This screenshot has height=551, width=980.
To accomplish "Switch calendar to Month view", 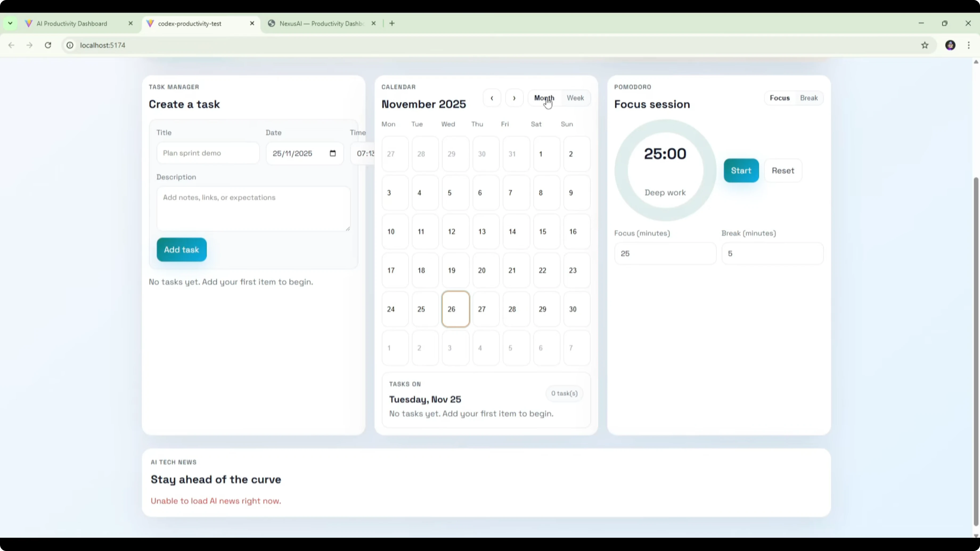I will click(544, 98).
